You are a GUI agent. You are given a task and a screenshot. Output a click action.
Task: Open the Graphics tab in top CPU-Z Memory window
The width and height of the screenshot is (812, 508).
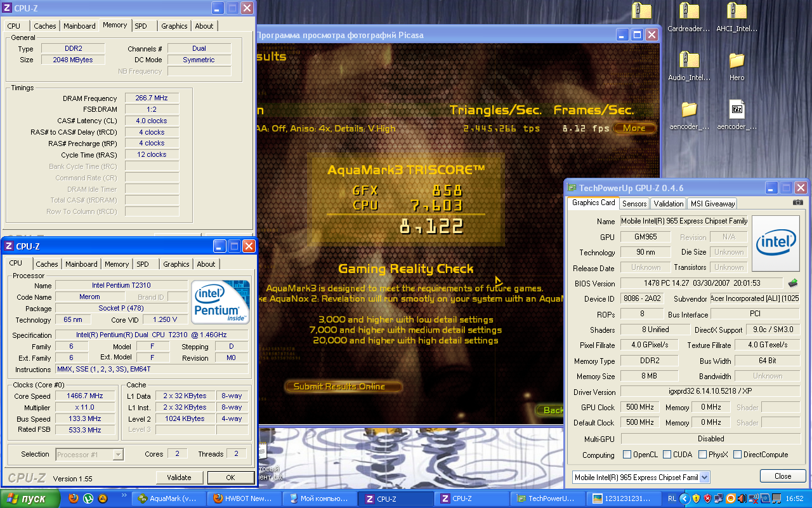pyautogui.click(x=174, y=26)
